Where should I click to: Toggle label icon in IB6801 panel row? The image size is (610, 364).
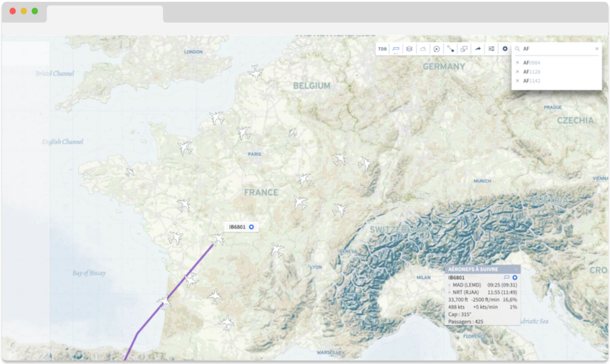[506, 277]
